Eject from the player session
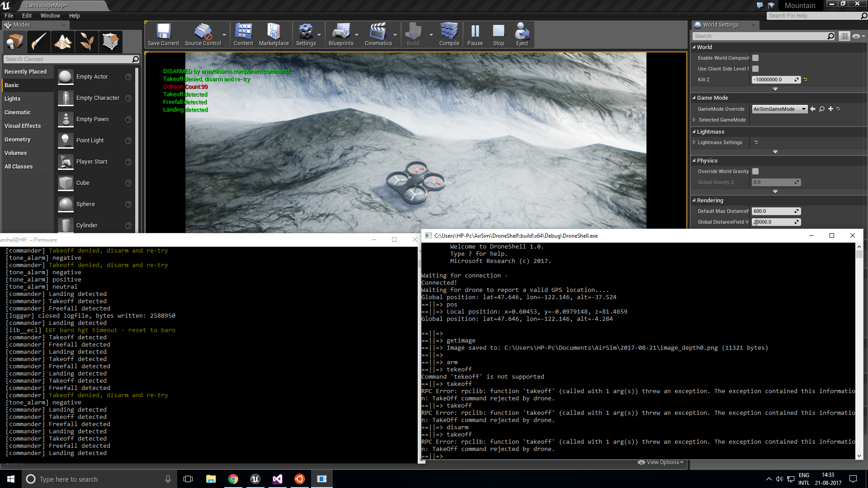The height and width of the screenshot is (488, 868). 522,34
